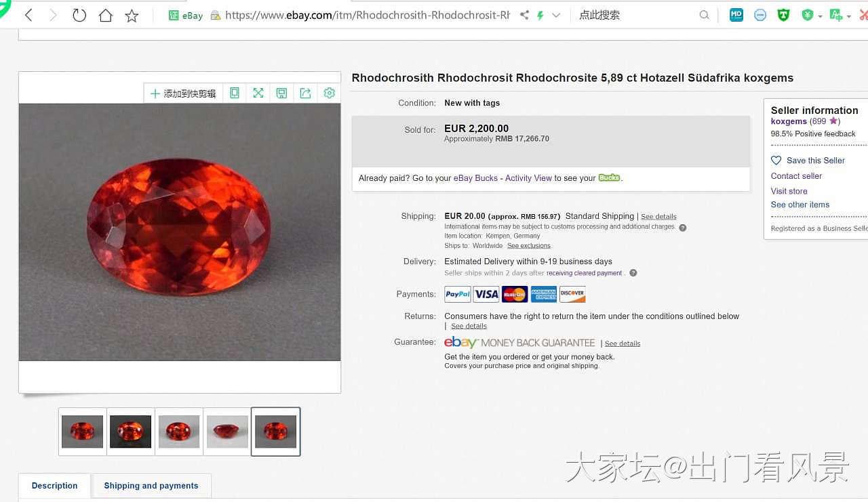Expand the address bar dropdown chevron

556,15
